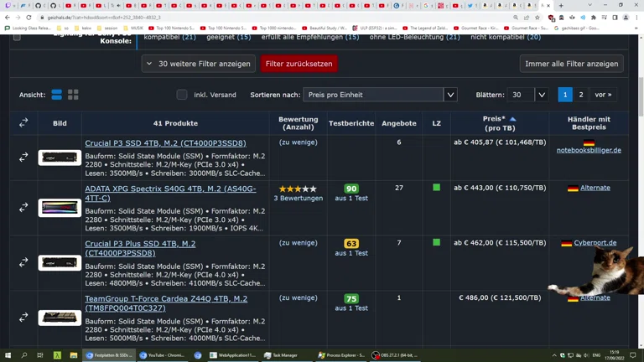Image resolution: width=644 pixels, height=362 pixels.
Task: Switch to grid view icon
Action: (73, 95)
